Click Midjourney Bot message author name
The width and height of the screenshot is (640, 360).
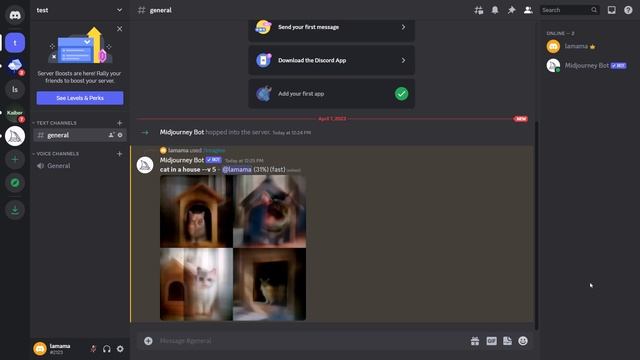[x=182, y=160]
